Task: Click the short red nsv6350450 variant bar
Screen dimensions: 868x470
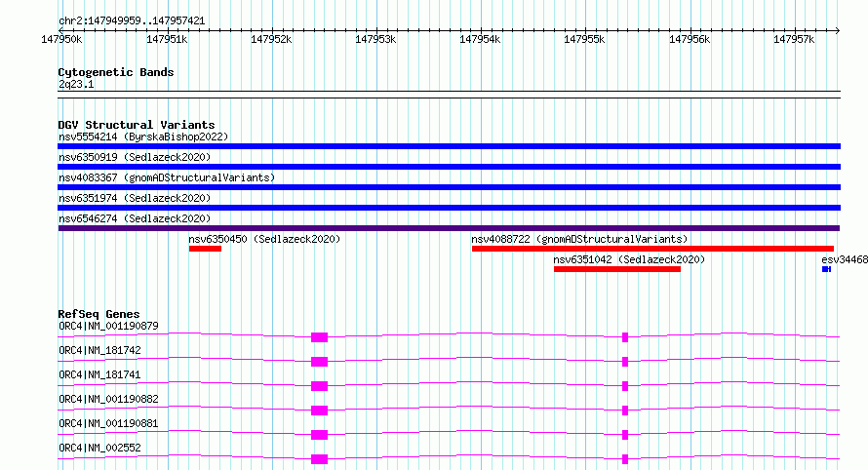Action: point(205,249)
